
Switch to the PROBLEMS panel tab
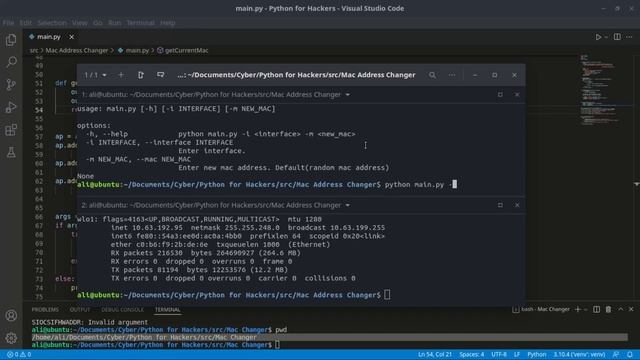tap(45, 310)
